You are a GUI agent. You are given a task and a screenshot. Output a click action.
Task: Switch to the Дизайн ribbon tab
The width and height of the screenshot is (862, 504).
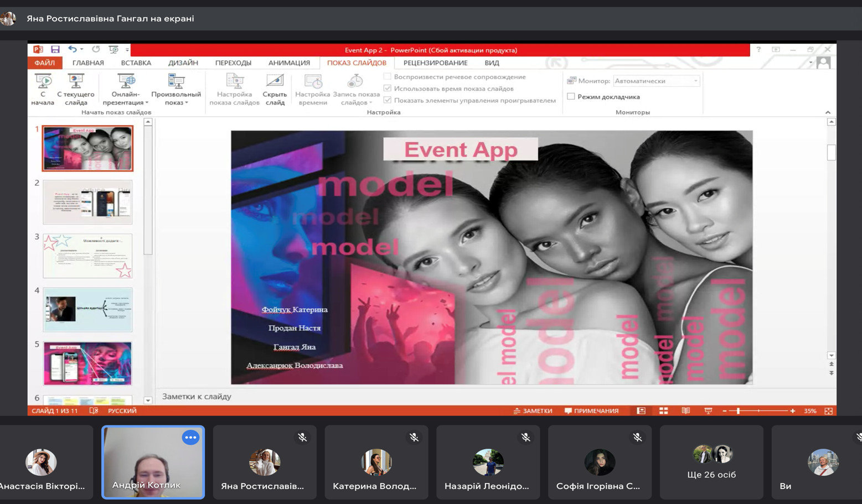point(183,63)
